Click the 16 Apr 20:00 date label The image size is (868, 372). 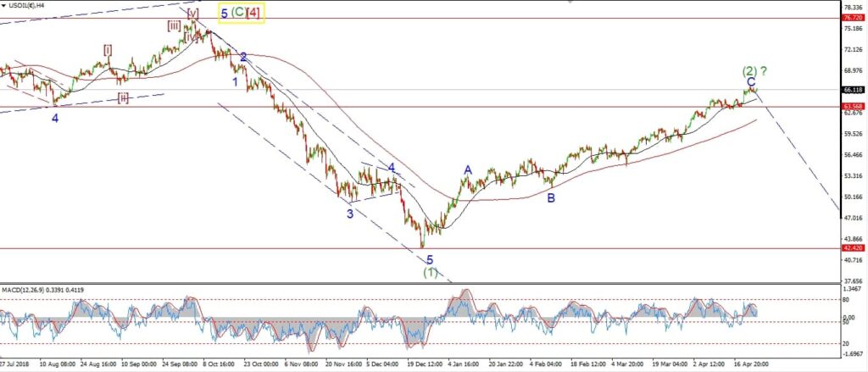pyautogui.click(x=751, y=364)
